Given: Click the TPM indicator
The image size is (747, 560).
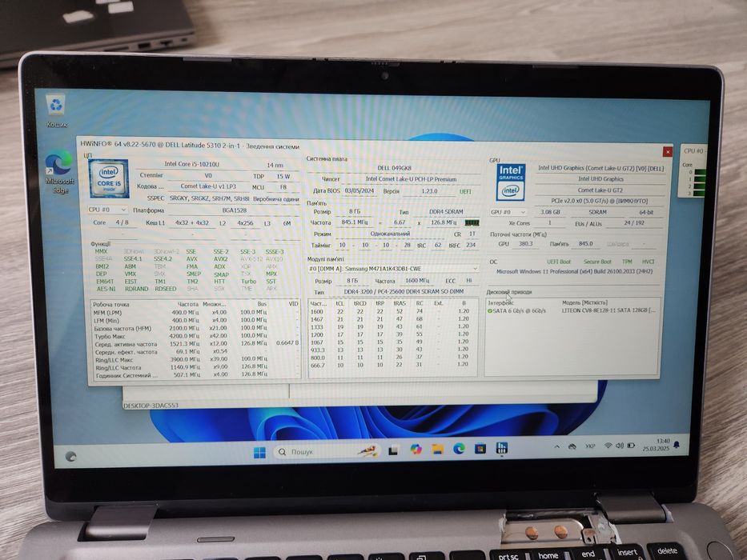Looking at the screenshot, I should point(627,262).
